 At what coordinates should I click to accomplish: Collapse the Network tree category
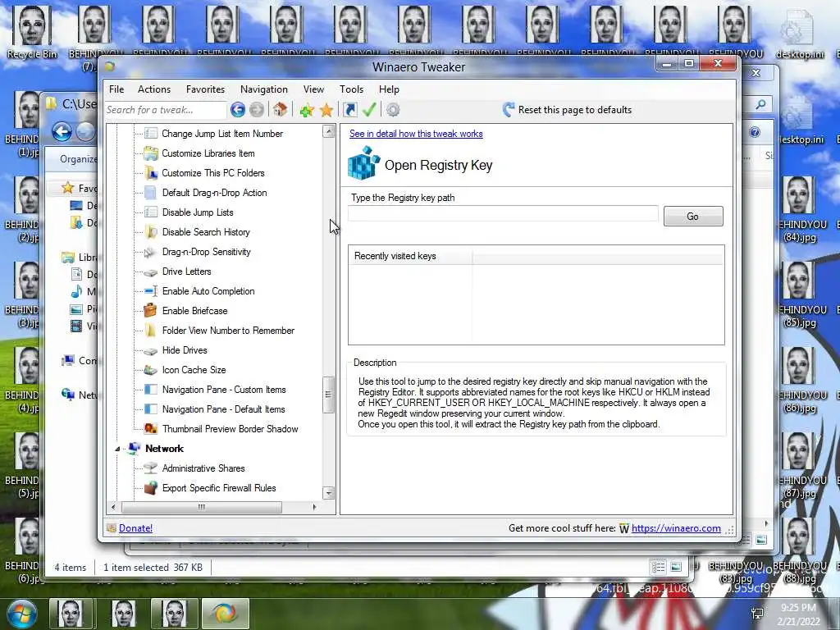click(x=117, y=449)
